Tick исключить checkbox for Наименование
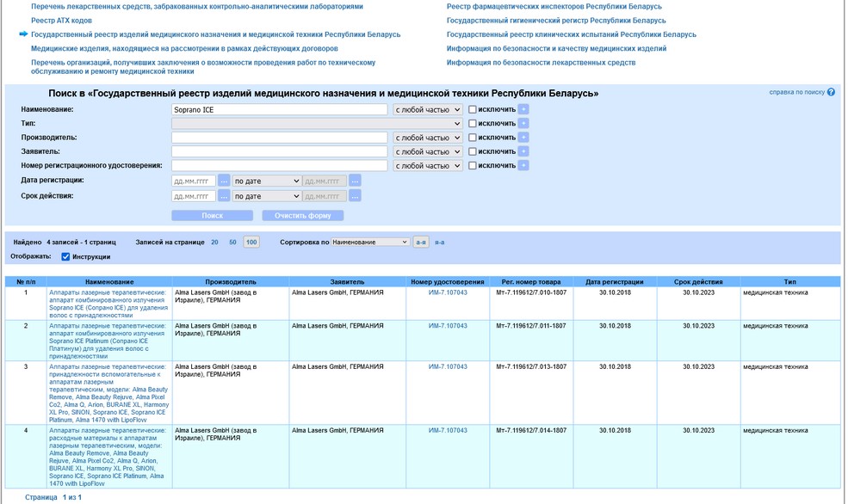The height and width of the screenshot is (504, 848). coord(472,110)
